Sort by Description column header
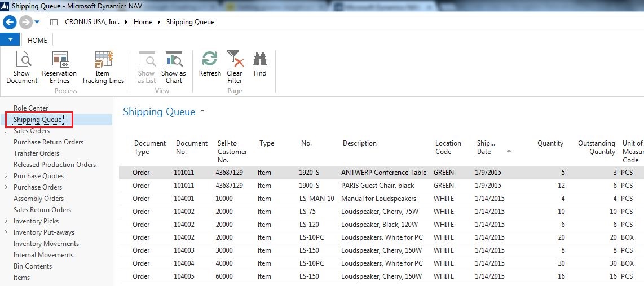This screenshot has width=644, height=286. pos(359,143)
